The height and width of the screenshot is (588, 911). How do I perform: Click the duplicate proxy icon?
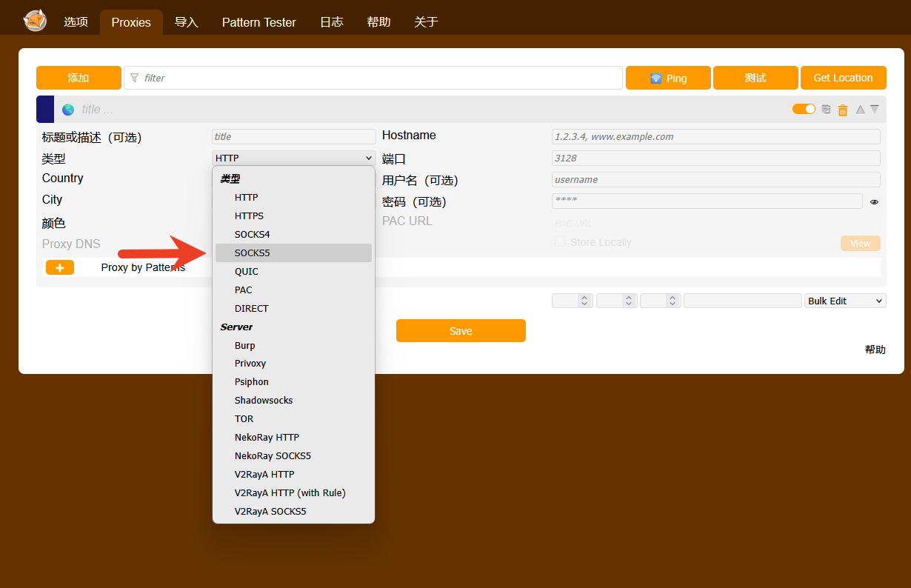827,110
